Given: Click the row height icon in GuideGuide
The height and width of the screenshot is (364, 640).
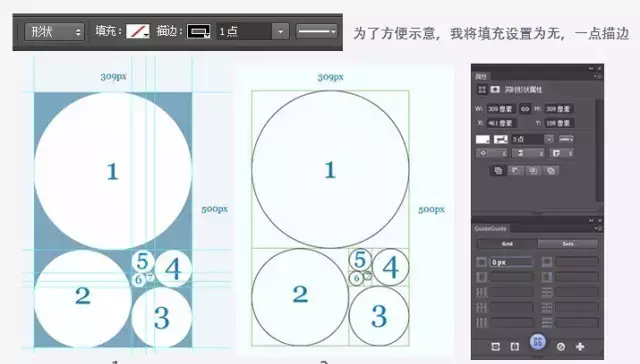Looking at the screenshot, I should pos(547,307).
